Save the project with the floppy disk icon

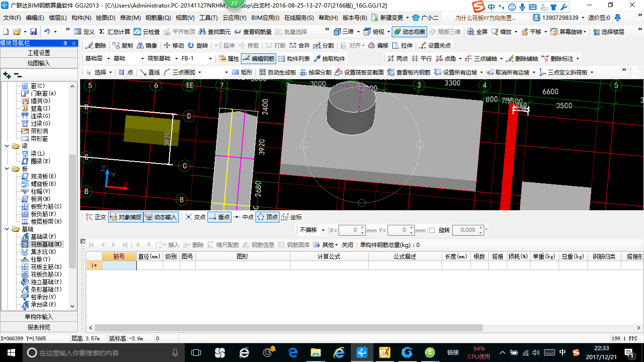(x=33, y=32)
